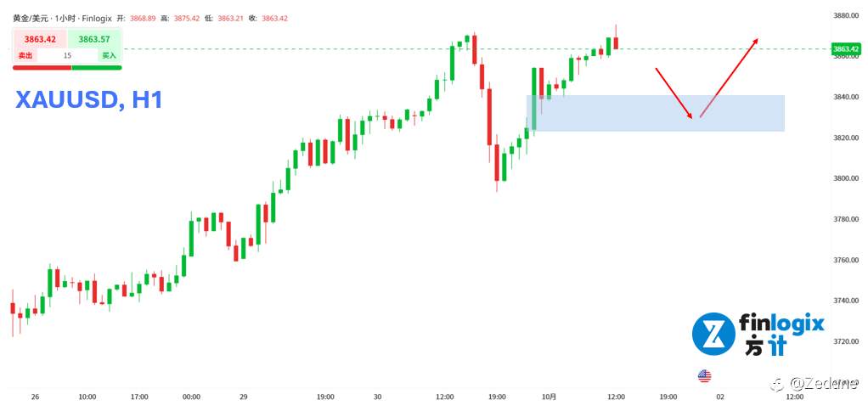Image resolution: width=868 pixels, height=411 pixels.
Task: Click the 3863.57 buy price quote
Action: pyautogui.click(x=95, y=39)
